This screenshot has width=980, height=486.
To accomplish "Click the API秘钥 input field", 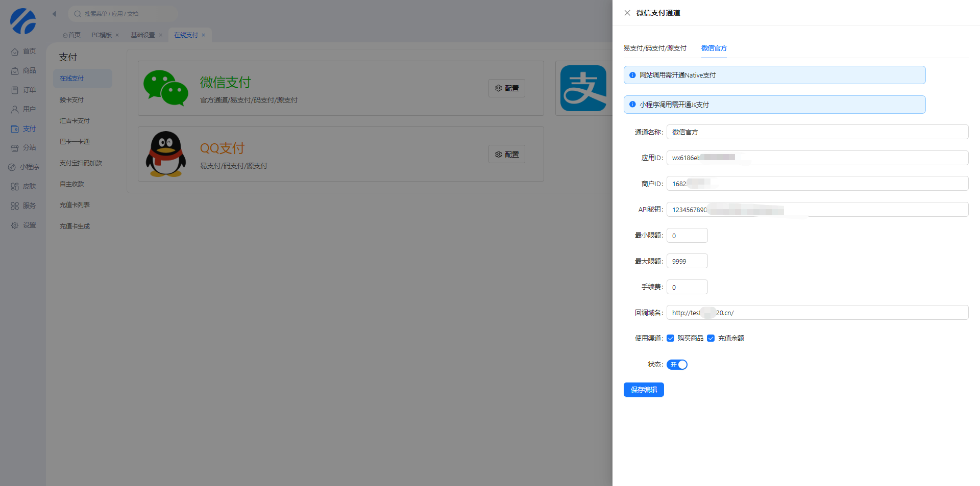I will [868, 210].
